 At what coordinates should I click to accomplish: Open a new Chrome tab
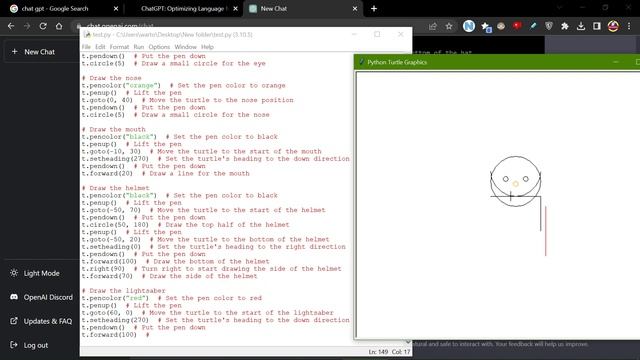point(374,9)
